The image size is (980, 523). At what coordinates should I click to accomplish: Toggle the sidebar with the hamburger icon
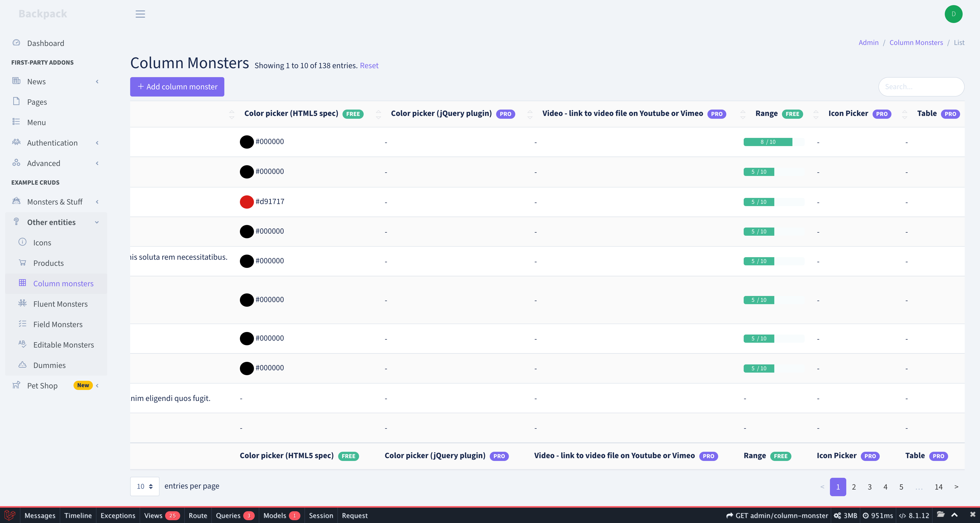[x=140, y=14]
